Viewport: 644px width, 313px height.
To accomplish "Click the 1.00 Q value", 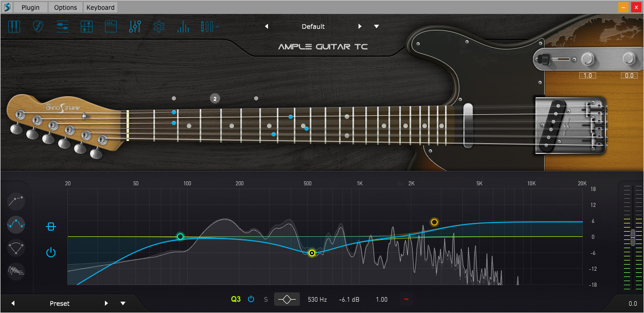I will point(382,300).
